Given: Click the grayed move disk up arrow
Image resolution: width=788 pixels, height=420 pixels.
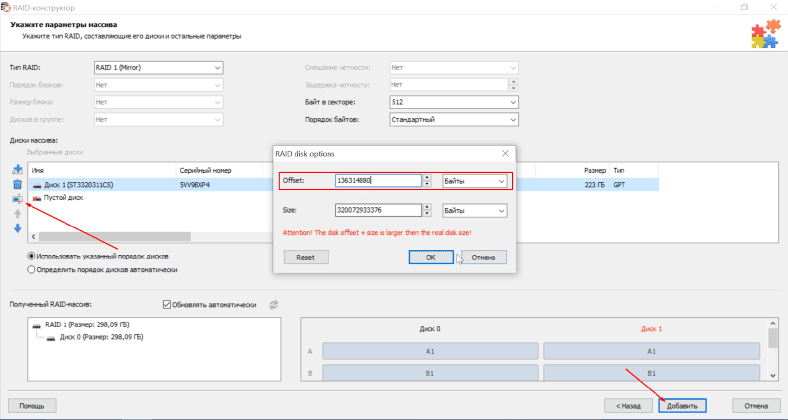Looking at the screenshot, I should (x=17, y=213).
